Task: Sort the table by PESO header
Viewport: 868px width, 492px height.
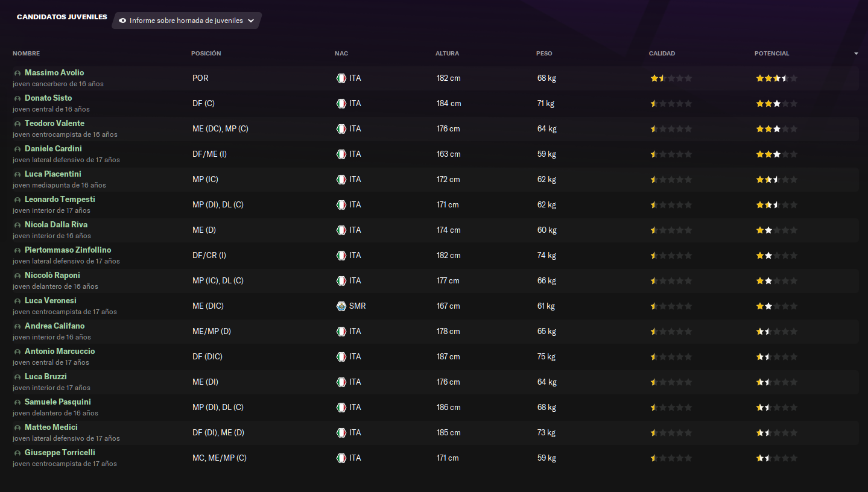Action: [x=544, y=54]
